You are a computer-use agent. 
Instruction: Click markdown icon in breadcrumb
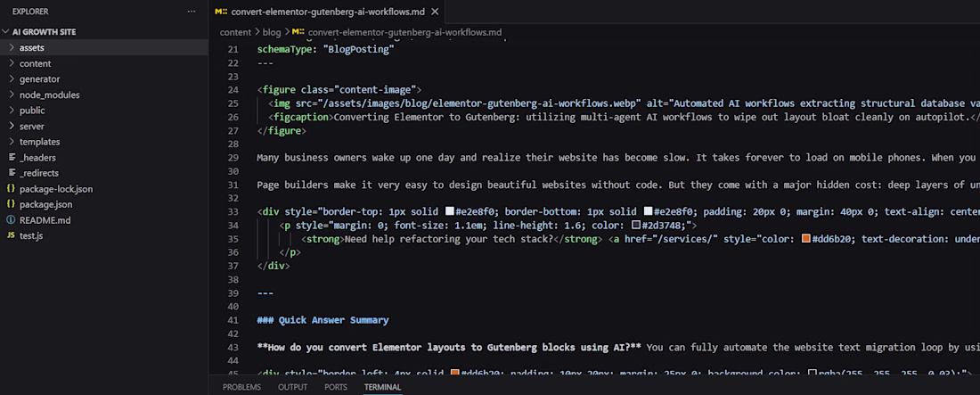pos(298,32)
